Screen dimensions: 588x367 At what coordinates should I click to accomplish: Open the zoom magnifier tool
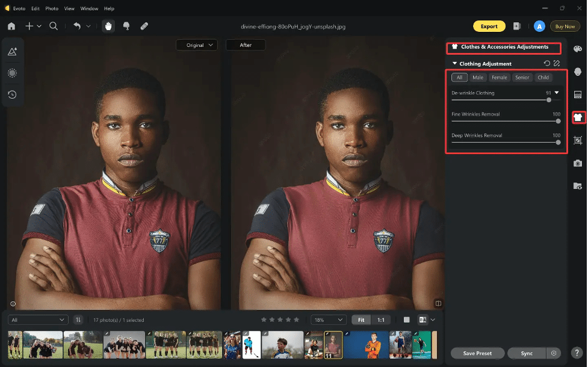(54, 26)
